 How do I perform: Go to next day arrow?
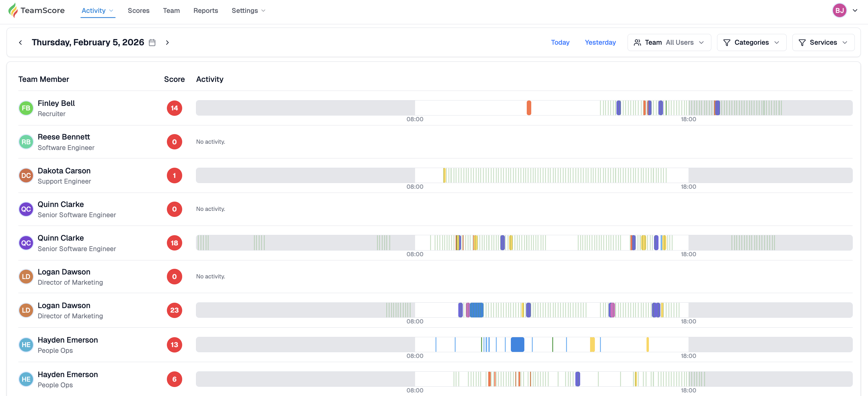coord(167,42)
